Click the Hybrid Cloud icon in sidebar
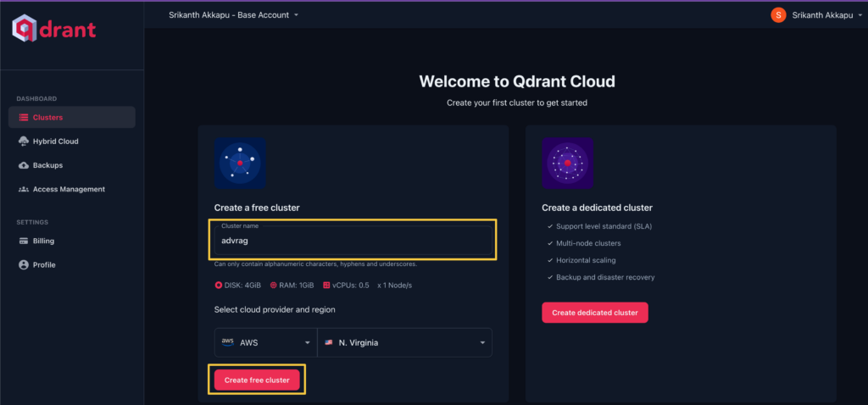Screen dimensions: 868x405 click(23, 141)
